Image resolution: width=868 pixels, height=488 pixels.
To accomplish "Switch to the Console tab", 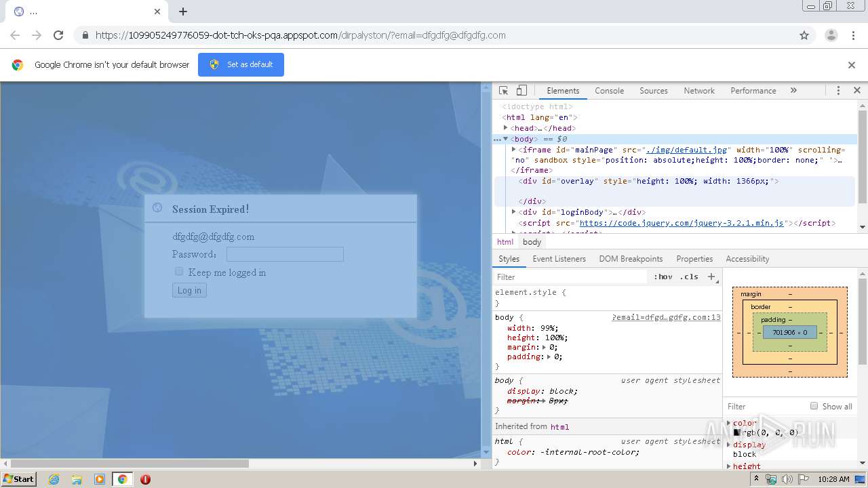I will tap(609, 91).
